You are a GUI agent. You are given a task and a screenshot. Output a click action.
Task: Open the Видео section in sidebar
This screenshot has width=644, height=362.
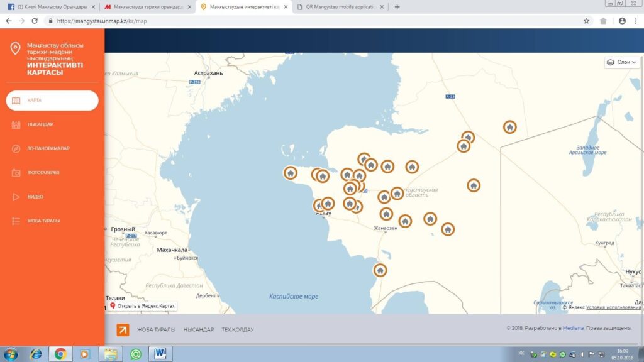click(x=35, y=197)
